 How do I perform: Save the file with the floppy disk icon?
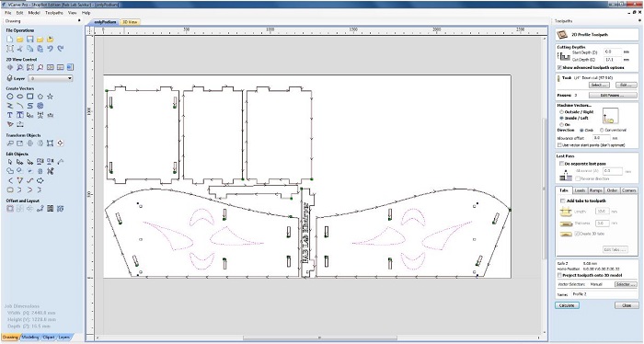(x=30, y=40)
